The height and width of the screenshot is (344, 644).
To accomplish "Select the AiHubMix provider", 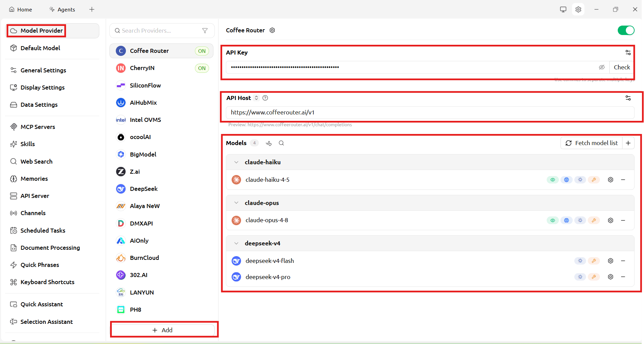I will [162, 103].
